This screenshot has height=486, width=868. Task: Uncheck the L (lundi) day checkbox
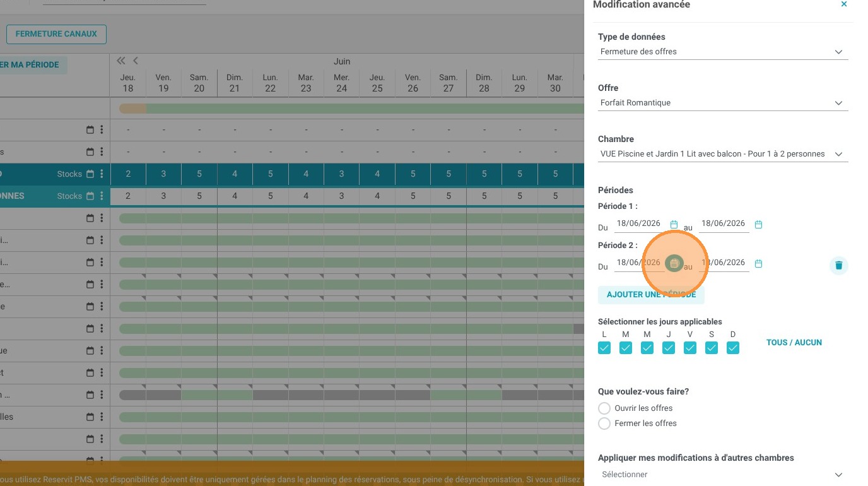click(604, 348)
